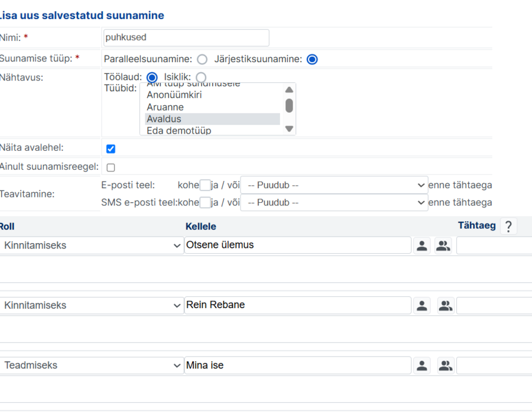Image resolution: width=532 pixels, height=414 pixels.
Task: Click the Nimi field containing puhkused
Action: coord(186,38)
